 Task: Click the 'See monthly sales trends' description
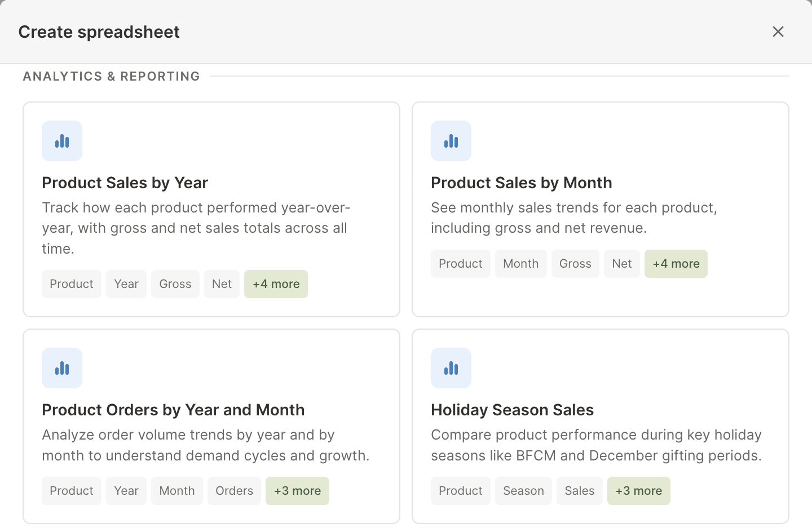(574, 218)
